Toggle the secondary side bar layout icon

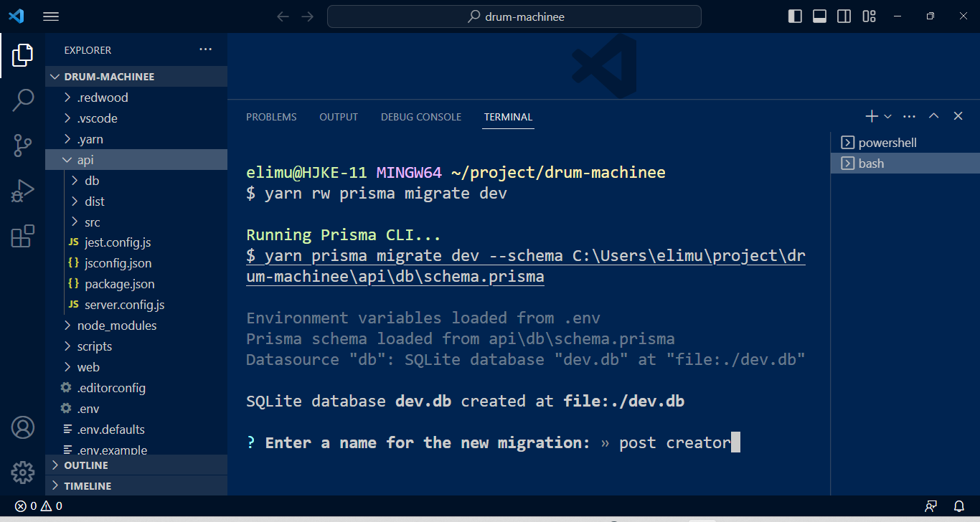pos(844,16)
